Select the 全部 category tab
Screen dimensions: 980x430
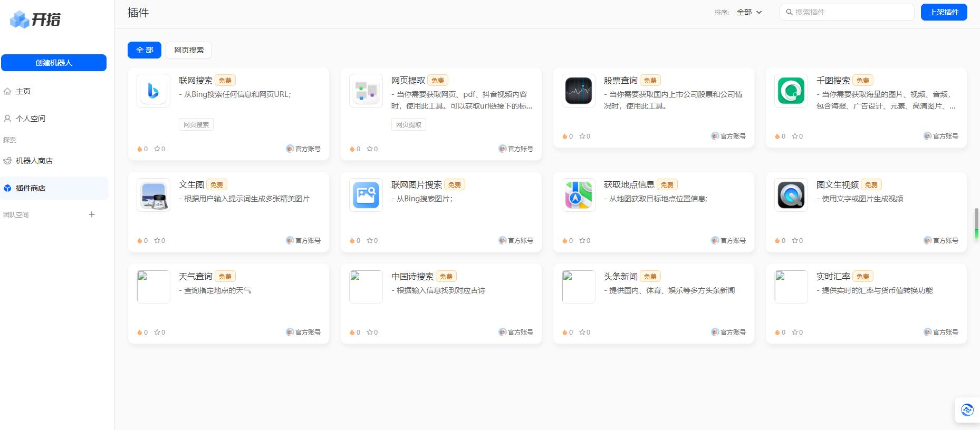(145, 50)
